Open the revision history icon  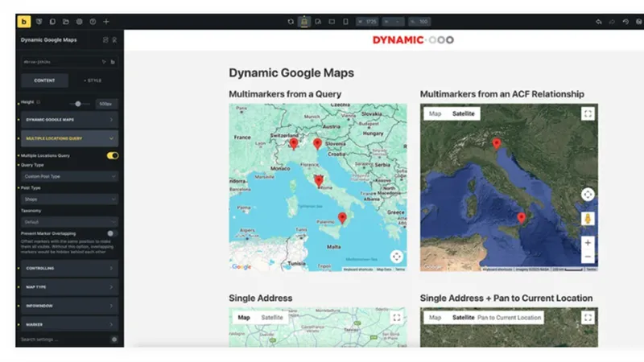click(625, 22)
